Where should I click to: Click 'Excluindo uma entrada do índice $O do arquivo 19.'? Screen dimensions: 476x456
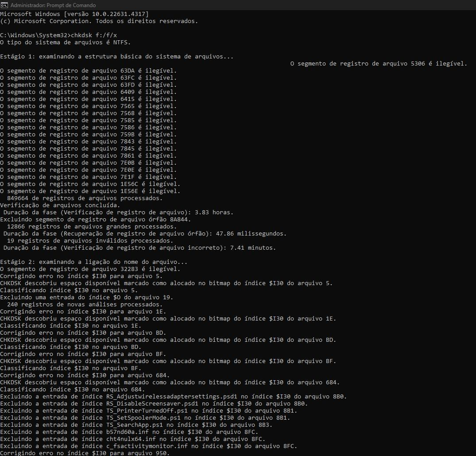coord(86,297)
